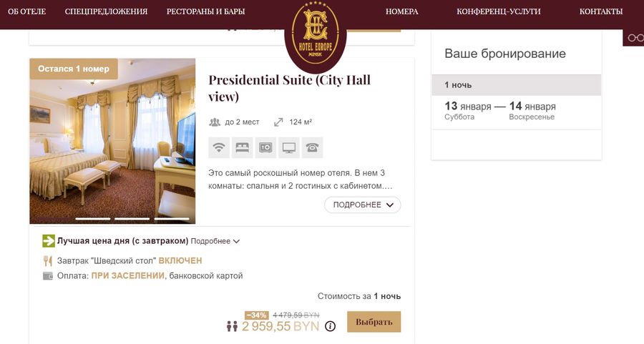The width and height of the screenshot is (644, 344).
Task: Select the first photo carousel indicator
Action: point(93,218)
